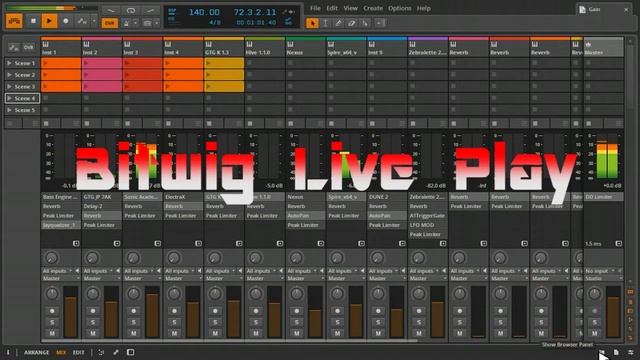Image resolution: width=640 pixels, height=360 pixels.
Task: Open the All inputs dropdown on Inst 1
Action: pyautogui.click(x=58, y=271)
